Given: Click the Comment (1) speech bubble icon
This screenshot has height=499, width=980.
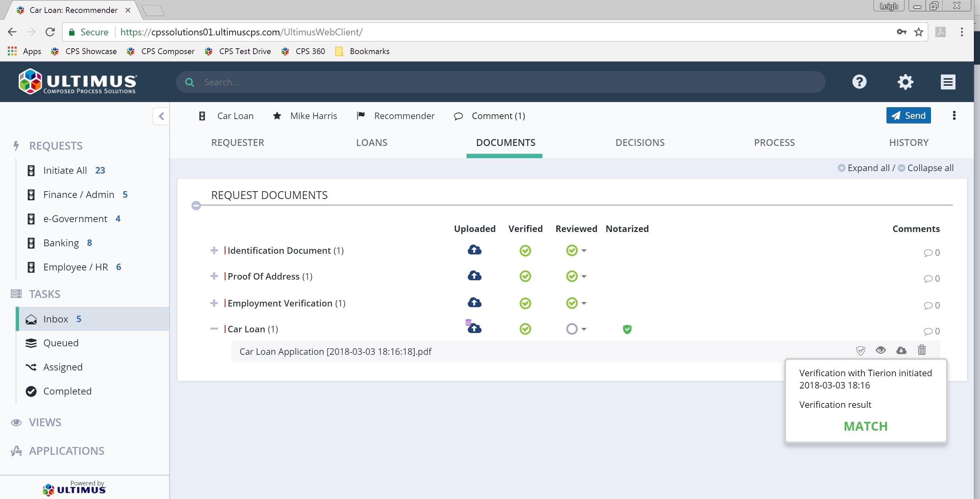Looking at the screenshot, I should click(458, 116).
